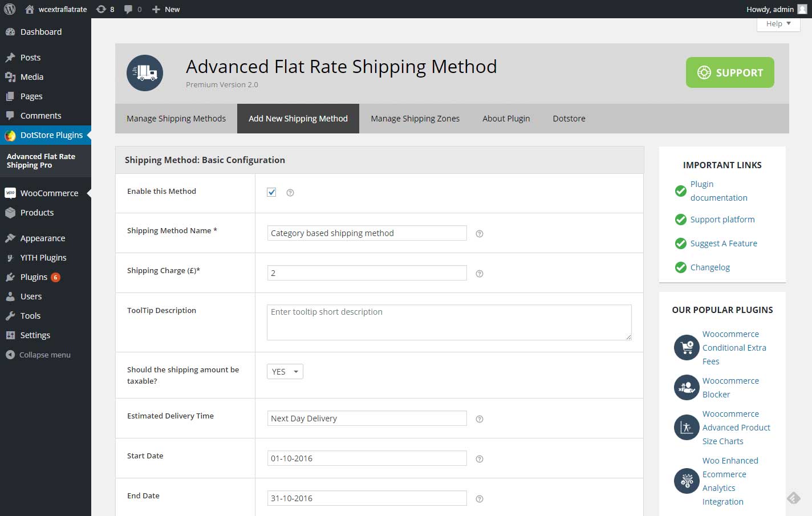
Task: Select the Add New Shipping Method tab
Action: tap(298, 119)
